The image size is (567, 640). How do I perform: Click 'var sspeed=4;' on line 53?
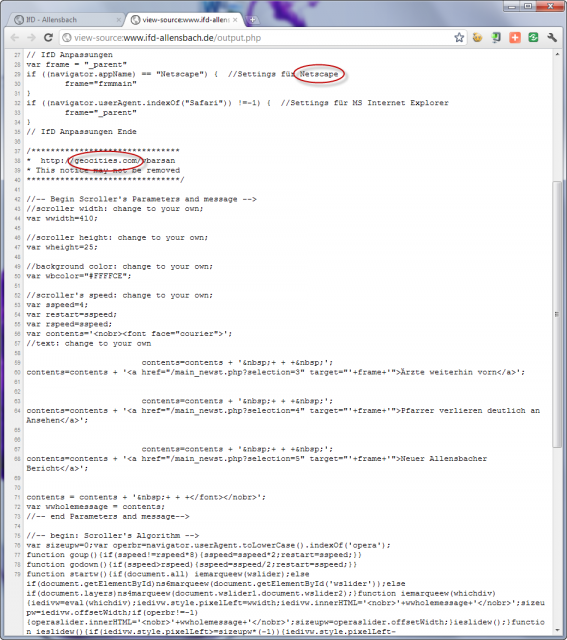[x=57, y=305]
